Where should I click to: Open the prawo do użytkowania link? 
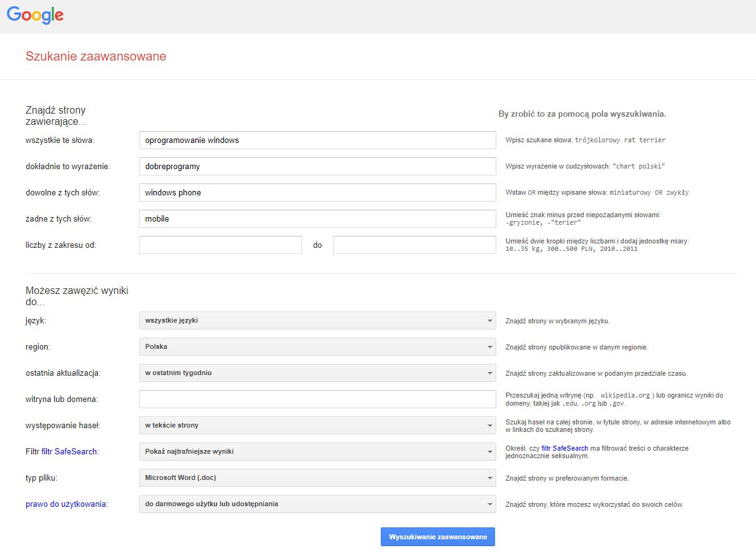pos(66,504)
